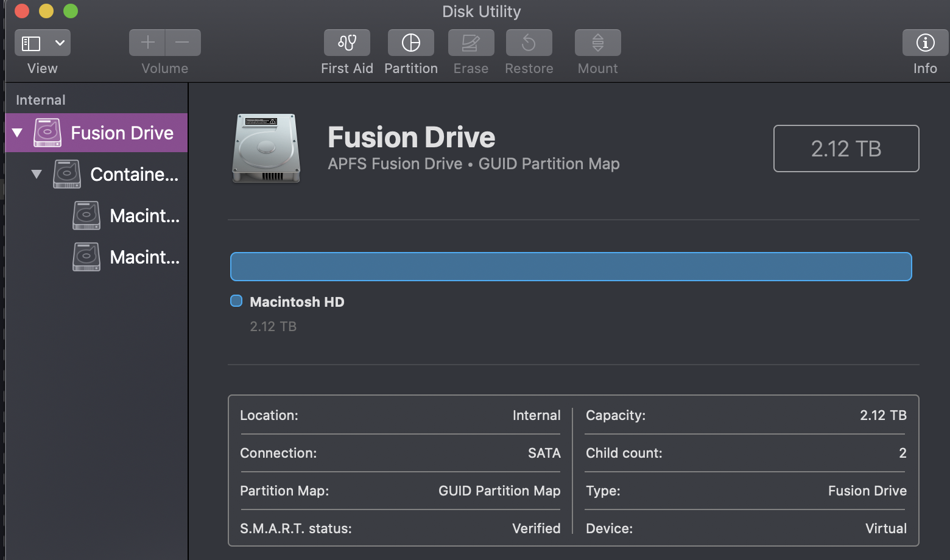Click the add volume plus button

click(147, 43)
